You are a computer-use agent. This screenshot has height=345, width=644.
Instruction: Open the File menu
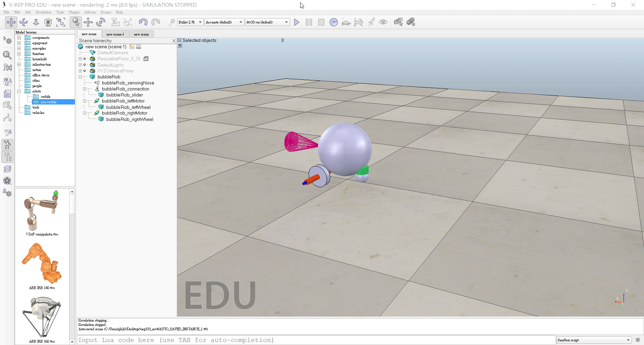click(6, 12)
